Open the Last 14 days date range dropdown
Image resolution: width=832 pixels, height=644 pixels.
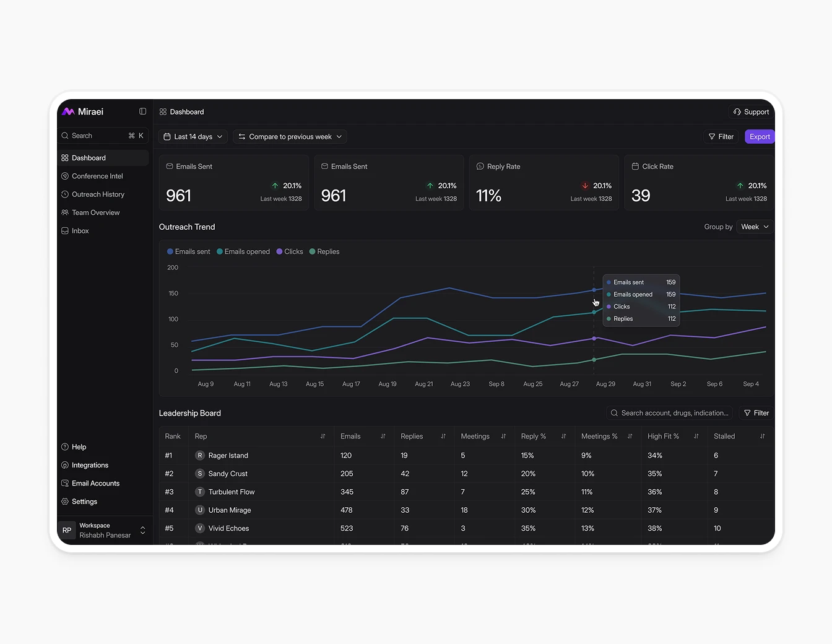point(192,136)
